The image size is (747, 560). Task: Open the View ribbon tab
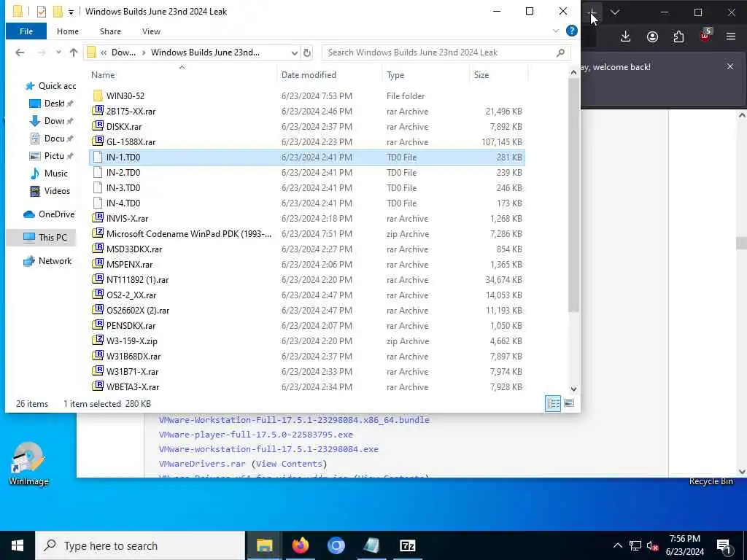151,31
